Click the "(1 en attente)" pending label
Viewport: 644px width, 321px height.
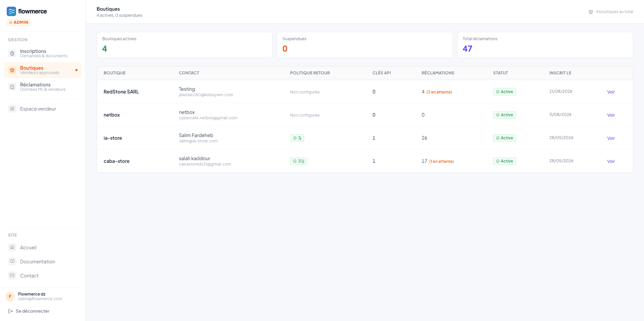tap(441, 162)
